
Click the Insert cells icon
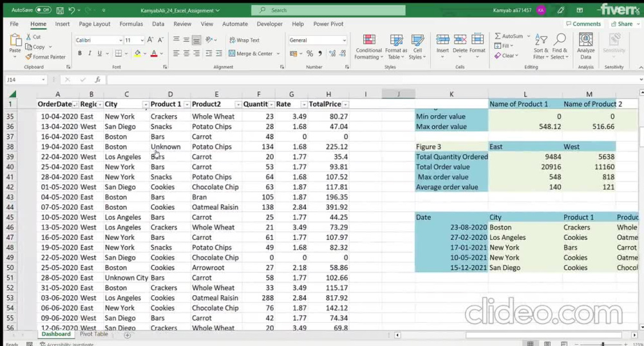click(442, 40)
